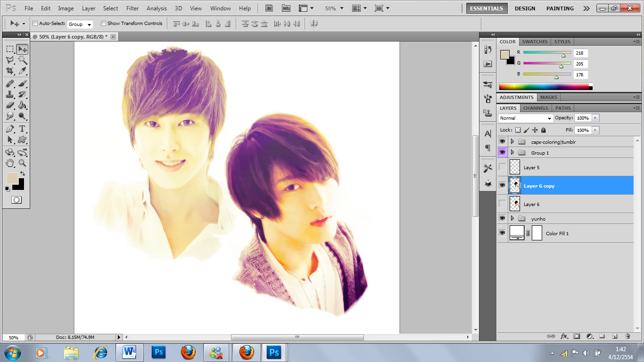This screenshot has width=644, height=362.
Task: Switch to the Channels tab
Action: 536,108
